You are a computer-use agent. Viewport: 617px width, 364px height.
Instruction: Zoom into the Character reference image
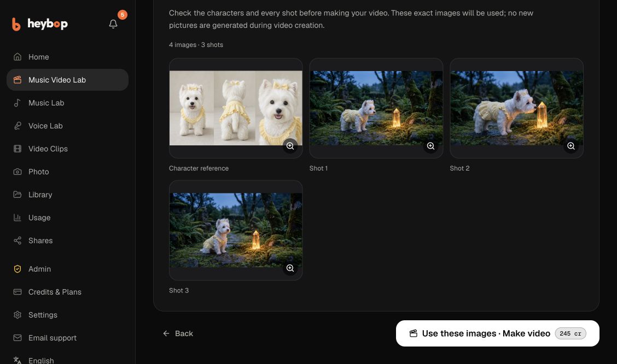click(x=290, y=146)
